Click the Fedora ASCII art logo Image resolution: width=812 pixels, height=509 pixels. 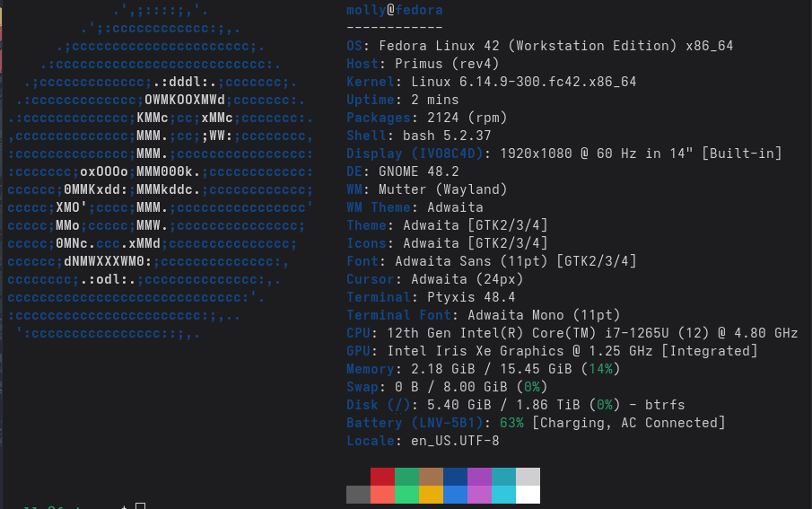tap(162, 172)
